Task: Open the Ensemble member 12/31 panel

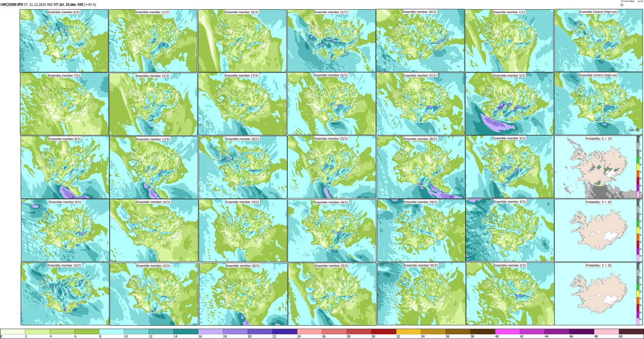Action: pos(153,104)
